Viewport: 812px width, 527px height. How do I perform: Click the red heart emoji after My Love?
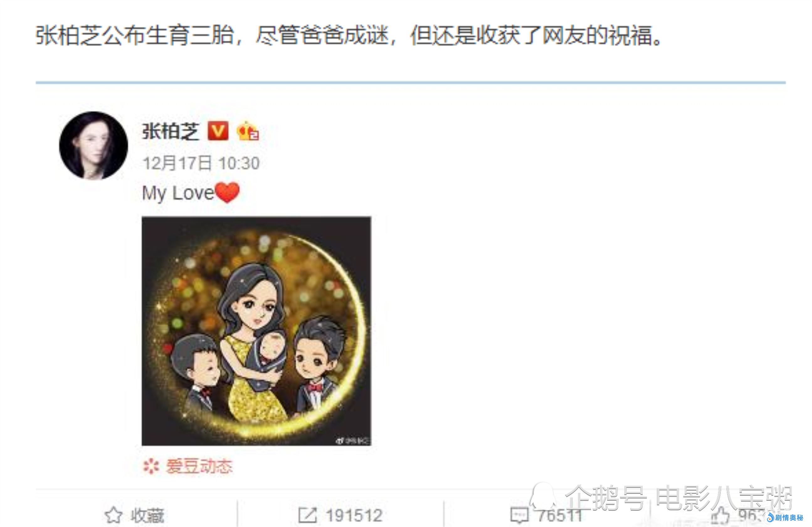(x=228, y=192)
